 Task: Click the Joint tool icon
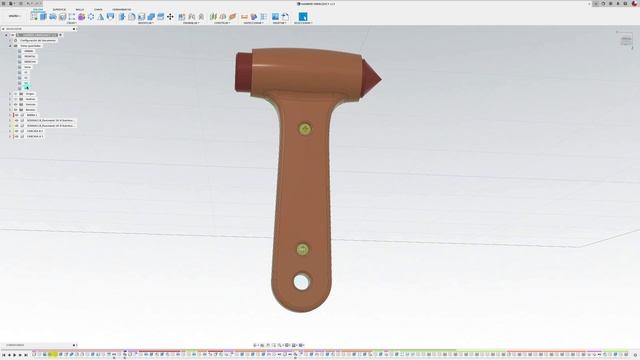(191, 17)
